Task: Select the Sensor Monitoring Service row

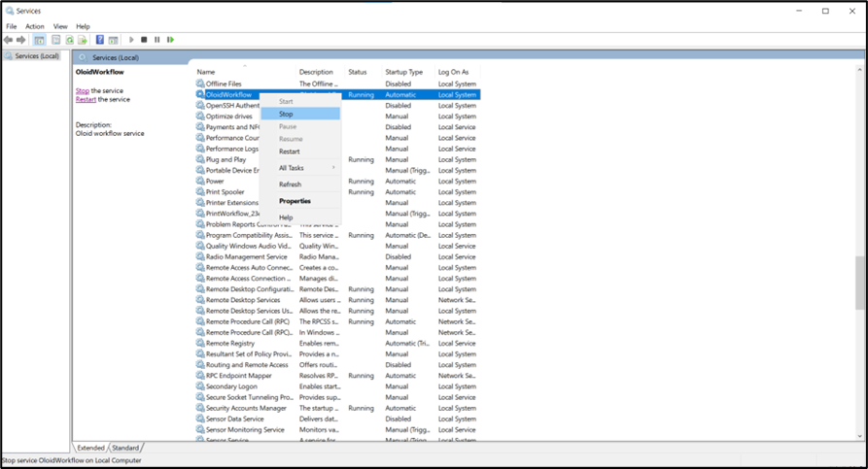Action: tap(337, 429)
